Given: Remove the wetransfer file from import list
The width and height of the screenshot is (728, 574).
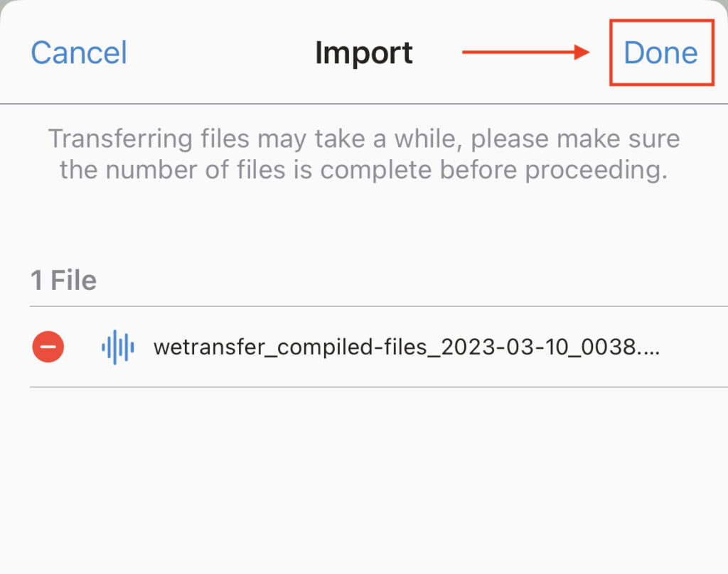Looking at the screenshot, I should (48, 347).
